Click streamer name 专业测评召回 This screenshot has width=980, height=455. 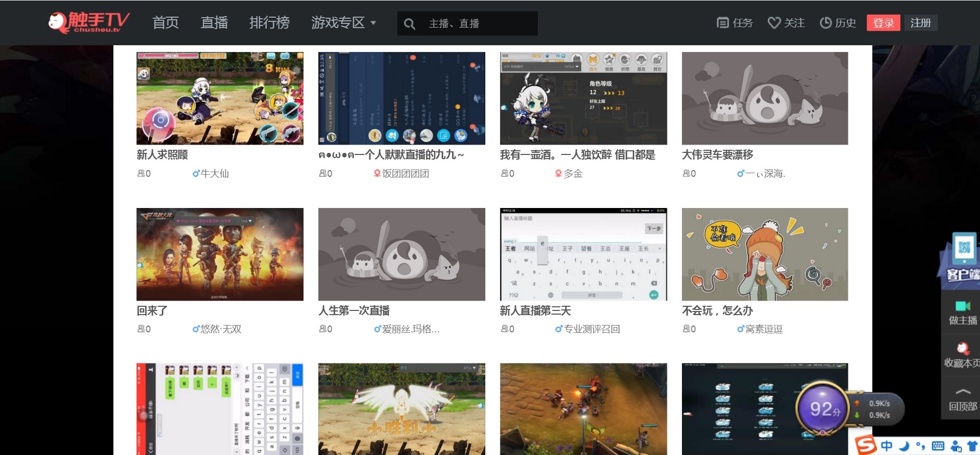592,329
